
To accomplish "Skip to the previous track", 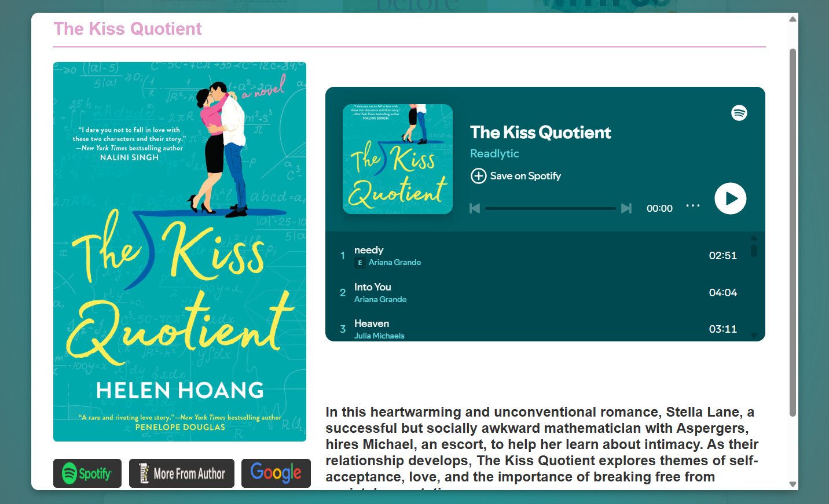I will (475, 208).
